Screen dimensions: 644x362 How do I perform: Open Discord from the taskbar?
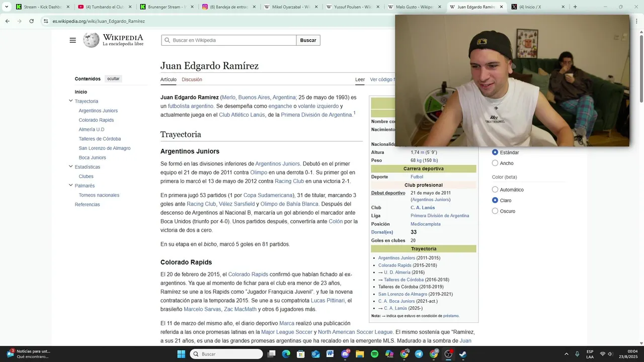(345, 354)
